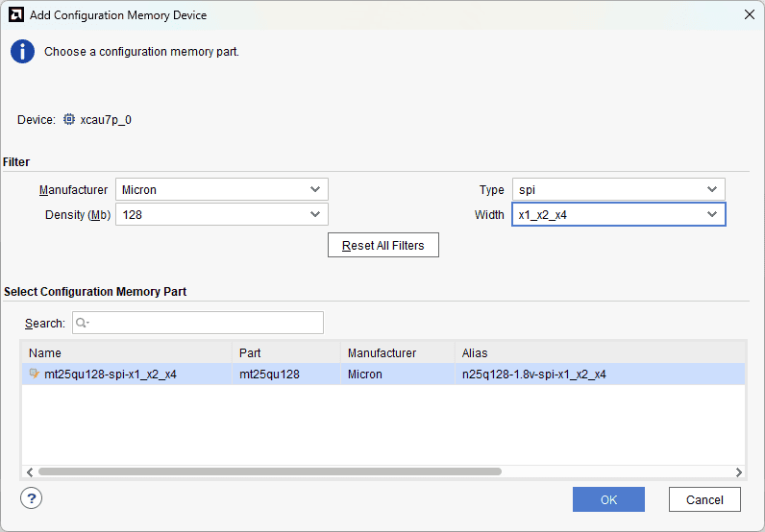Open the Manufacturer dropdown

coord(222,190)
